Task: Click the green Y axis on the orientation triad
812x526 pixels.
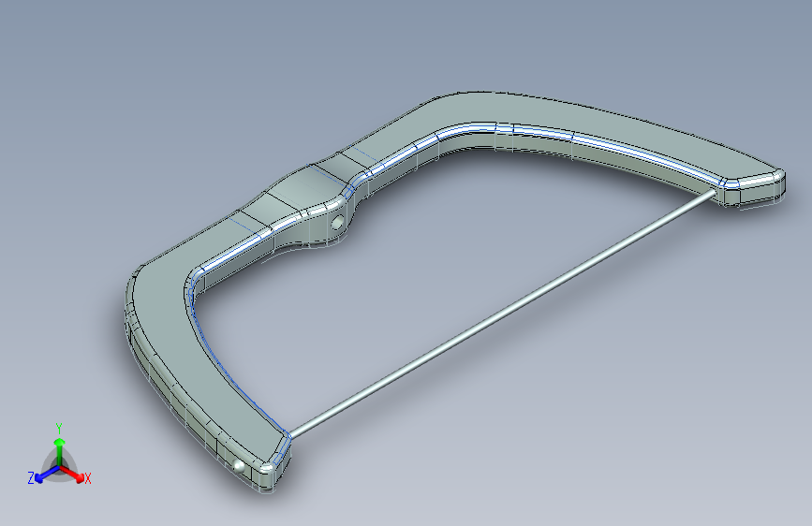Action: pos(60,450)
